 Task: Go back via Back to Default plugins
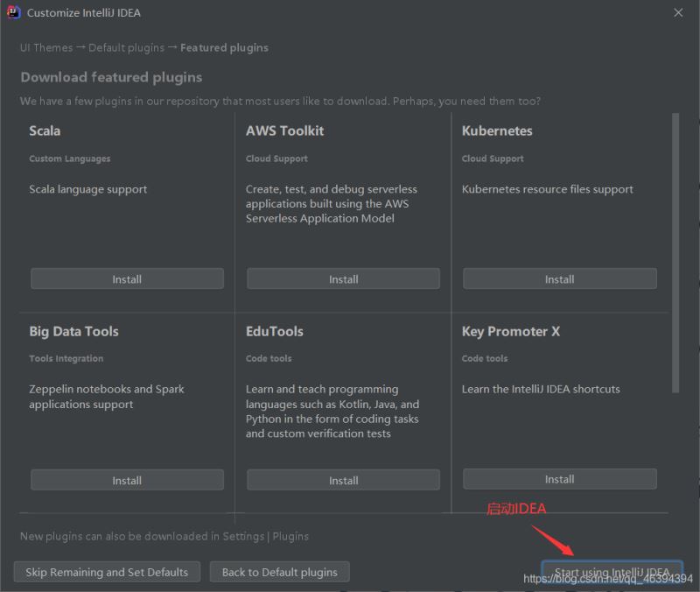[x=279, y=571]
